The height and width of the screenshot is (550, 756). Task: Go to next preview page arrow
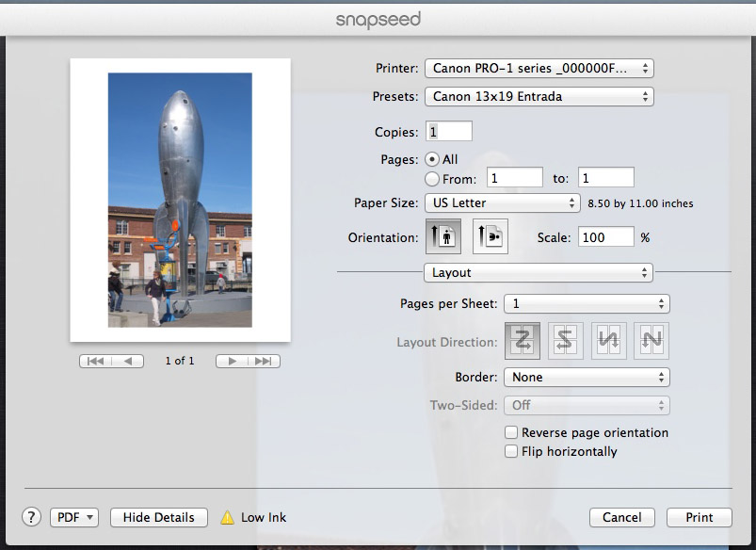pyautogui.click(x=233, y=361)
